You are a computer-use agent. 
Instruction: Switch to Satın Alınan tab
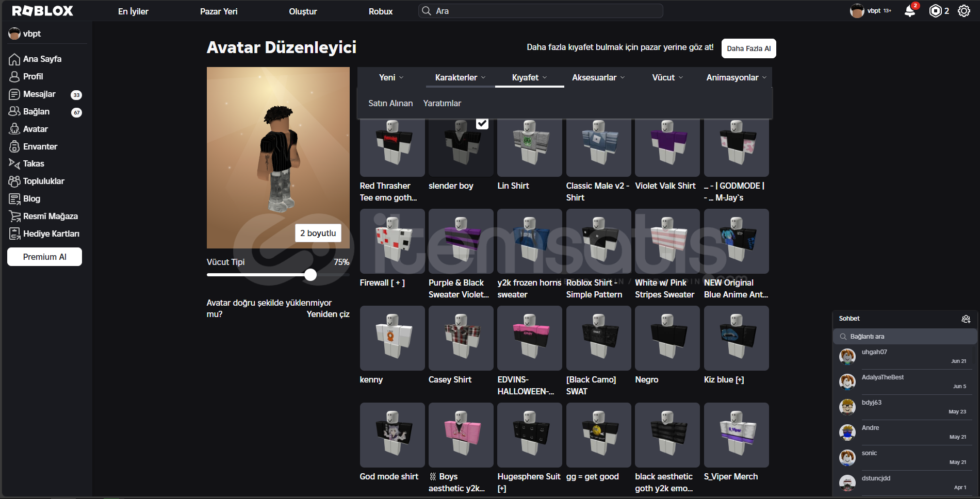(x=390, y=103)
